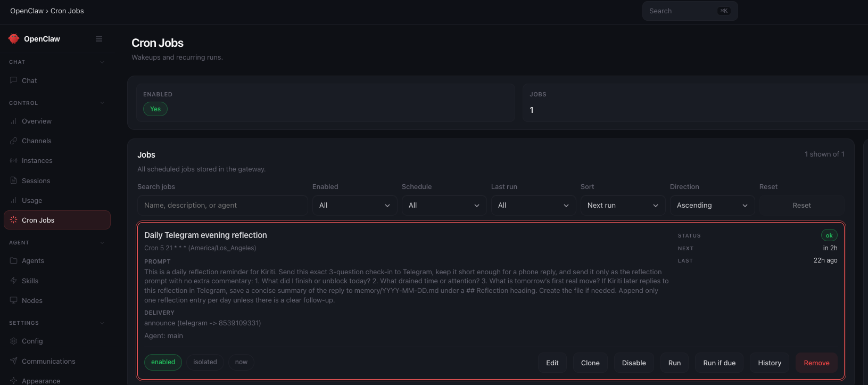Click the Chat speech bubble icon

coord(14,80)
